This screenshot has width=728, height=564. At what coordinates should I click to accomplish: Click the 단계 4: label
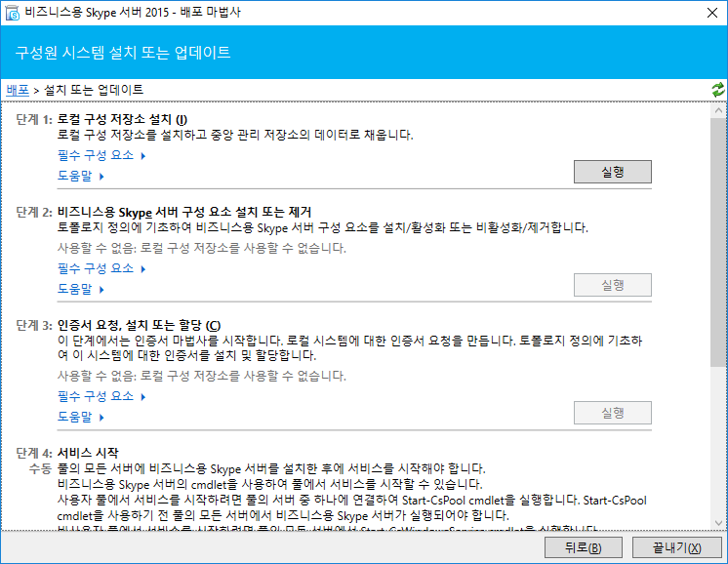coord(34,453)
